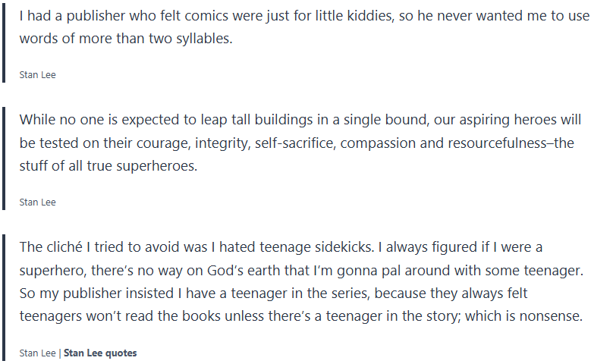Click "Stan Lee" name before the pipe separator
The width and height of the screenshot is (613, 364).
[x=37, y=353]
